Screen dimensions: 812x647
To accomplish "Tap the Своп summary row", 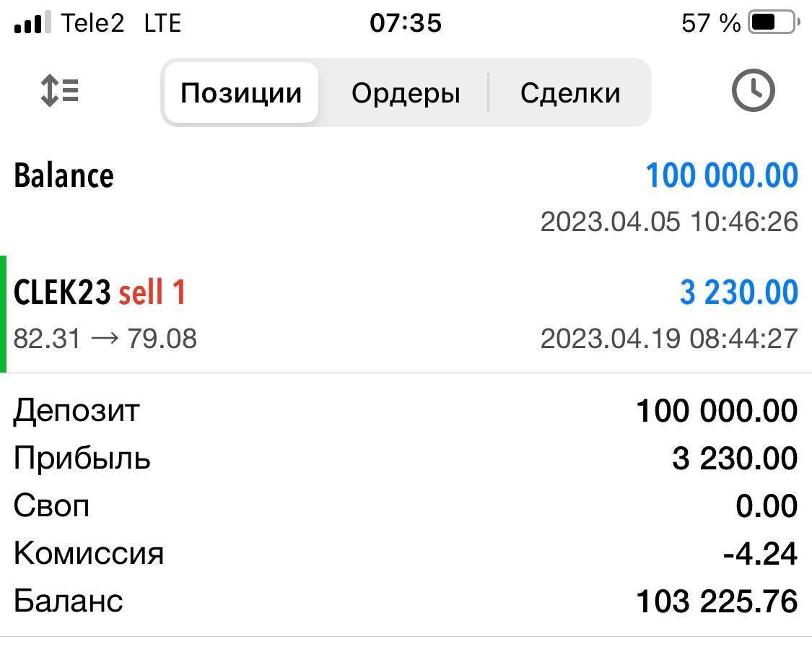I will click(x=406, y=505).
